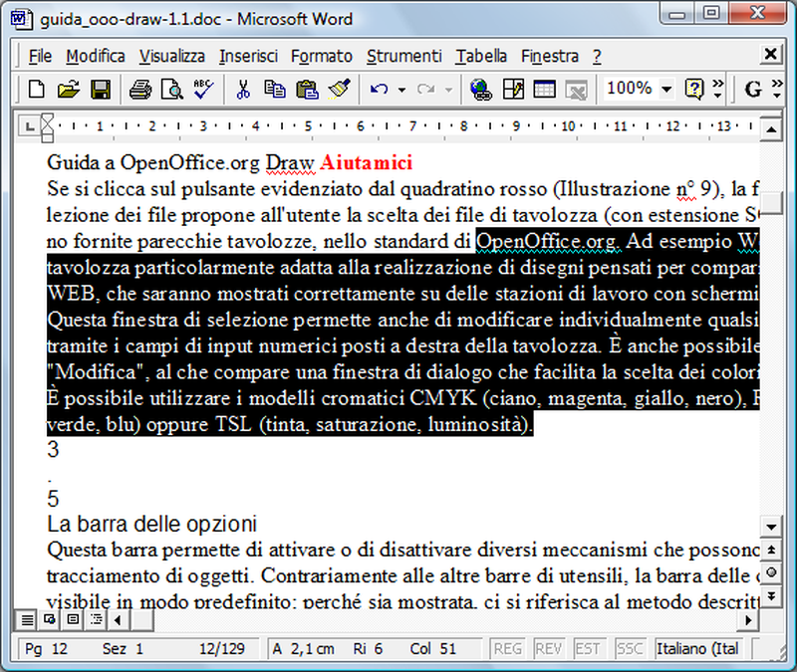Open Tables and Borders toolbar

click(x=513, y=90)
